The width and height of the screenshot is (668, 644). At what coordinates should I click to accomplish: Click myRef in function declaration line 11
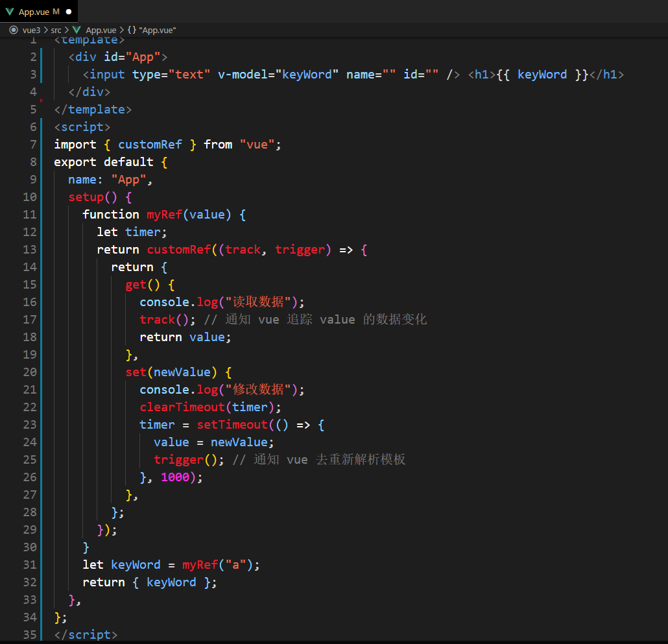tap(165, 215)
